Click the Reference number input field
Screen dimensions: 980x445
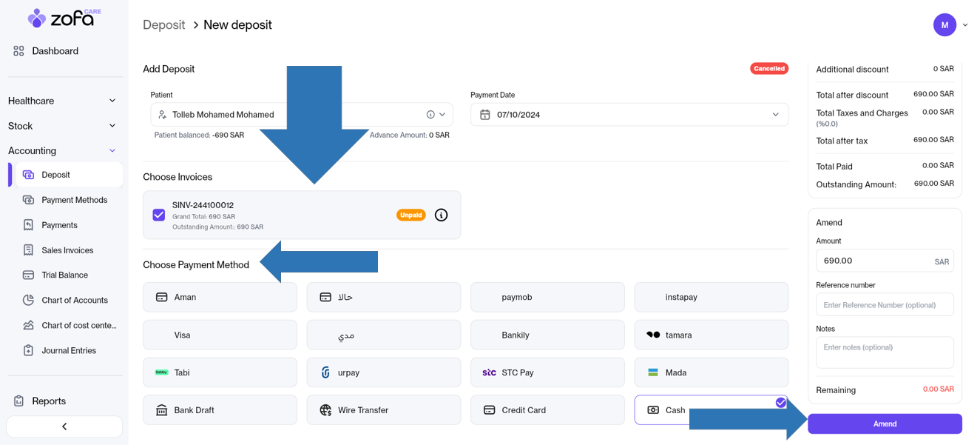click(x=884, y=304)
